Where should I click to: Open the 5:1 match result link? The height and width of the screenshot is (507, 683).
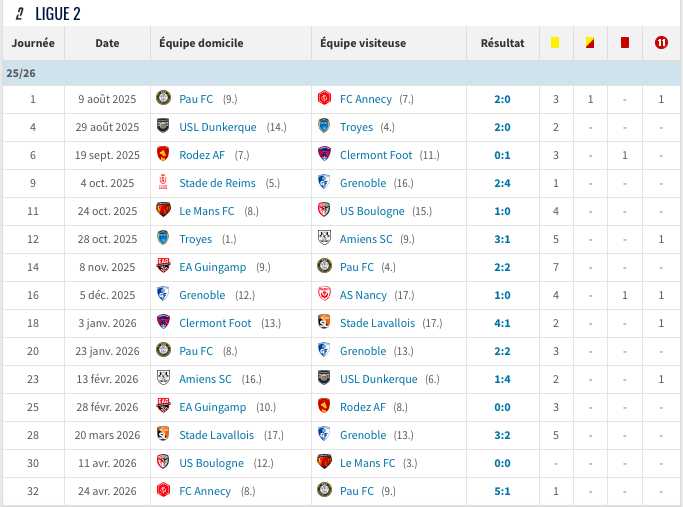click(x=502, y=491)
